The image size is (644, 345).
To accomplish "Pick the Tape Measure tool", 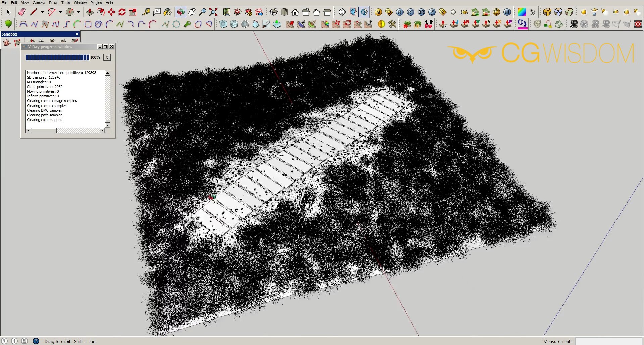I will point(146,12).
